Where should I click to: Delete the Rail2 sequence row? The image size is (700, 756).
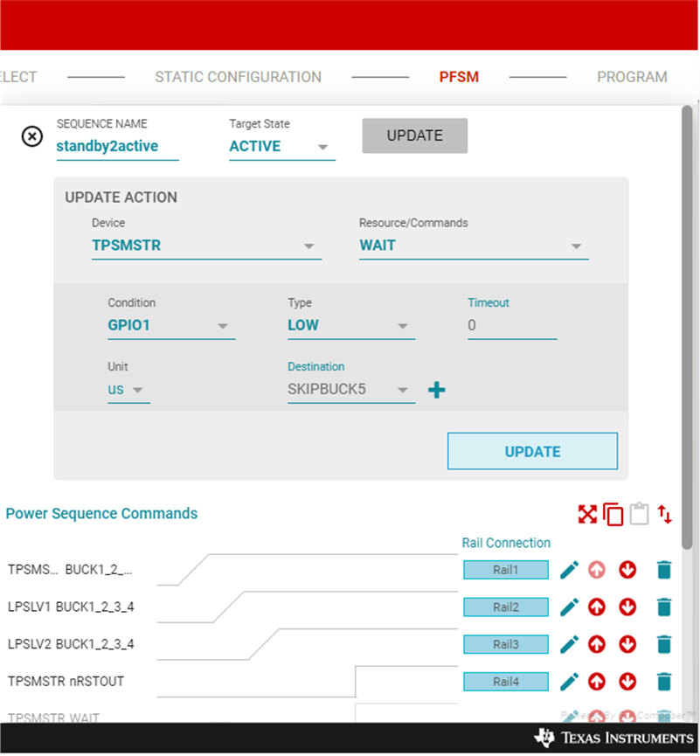(x=663, y=607)
